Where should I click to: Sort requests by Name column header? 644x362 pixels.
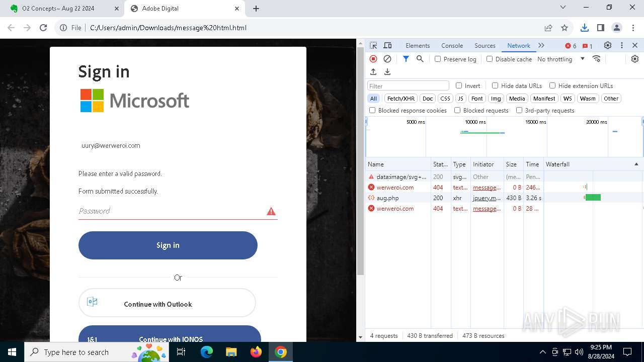click(x=398, y=164)
